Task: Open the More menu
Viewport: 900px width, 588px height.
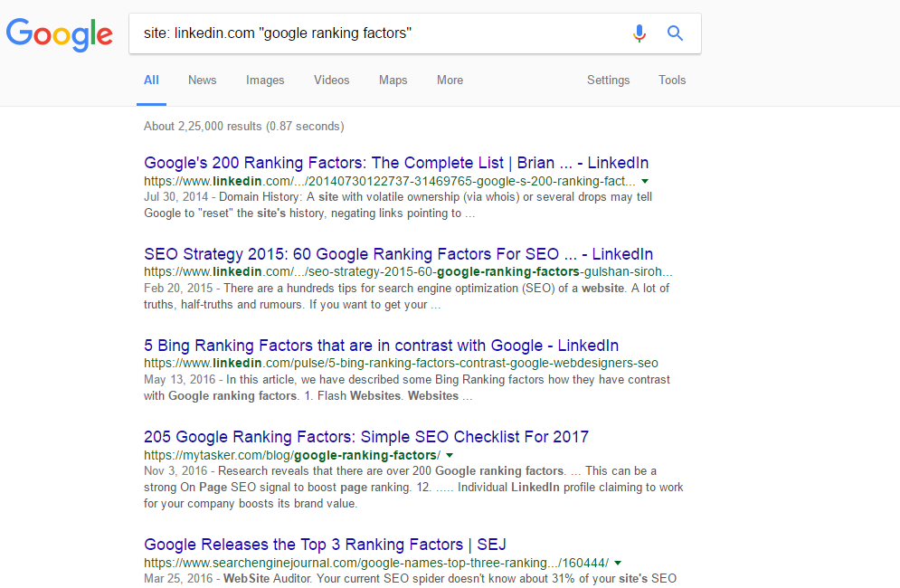Action: 450,81
